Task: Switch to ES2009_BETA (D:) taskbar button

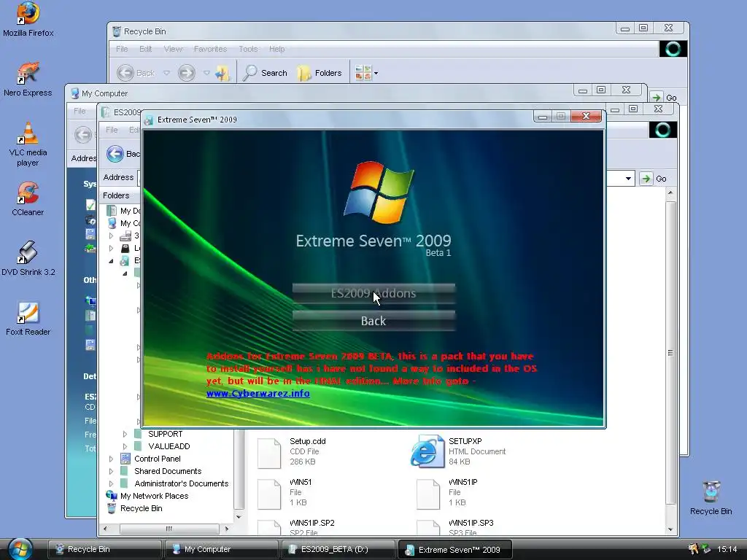Action: [338, 549]
